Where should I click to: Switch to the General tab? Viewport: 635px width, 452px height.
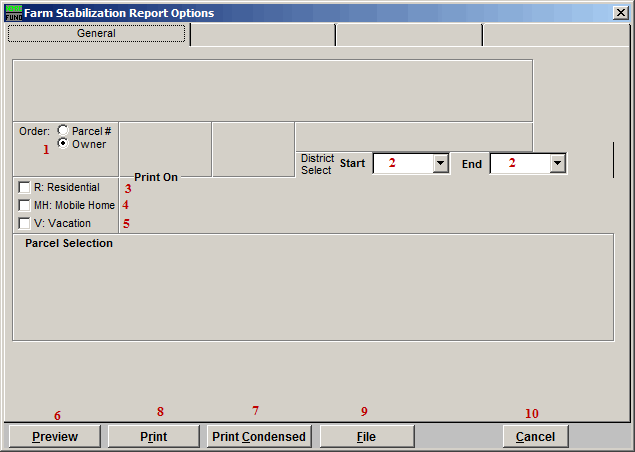pyautogui.click(x=97, y=34)
